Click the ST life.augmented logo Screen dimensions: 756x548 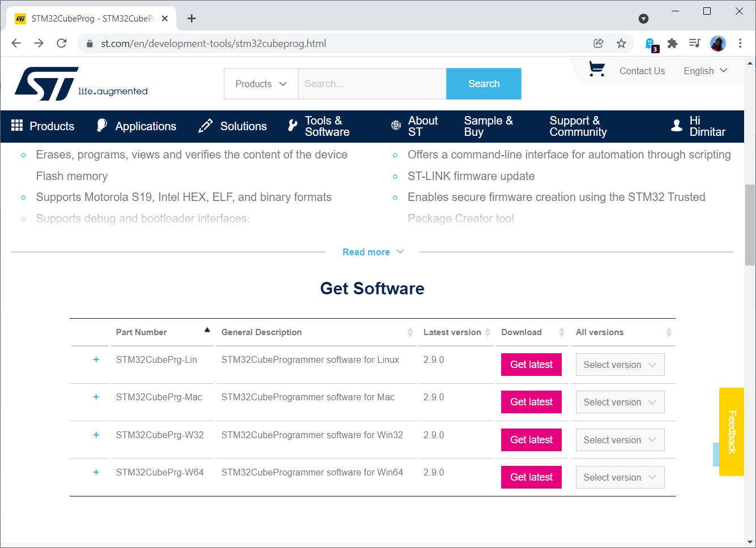(x=81, y=84)
